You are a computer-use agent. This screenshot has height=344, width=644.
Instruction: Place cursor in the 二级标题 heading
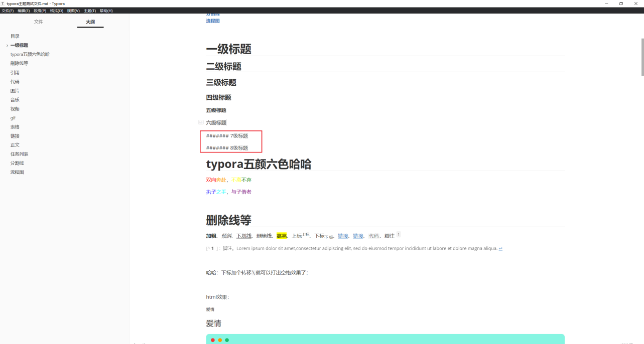224,66
